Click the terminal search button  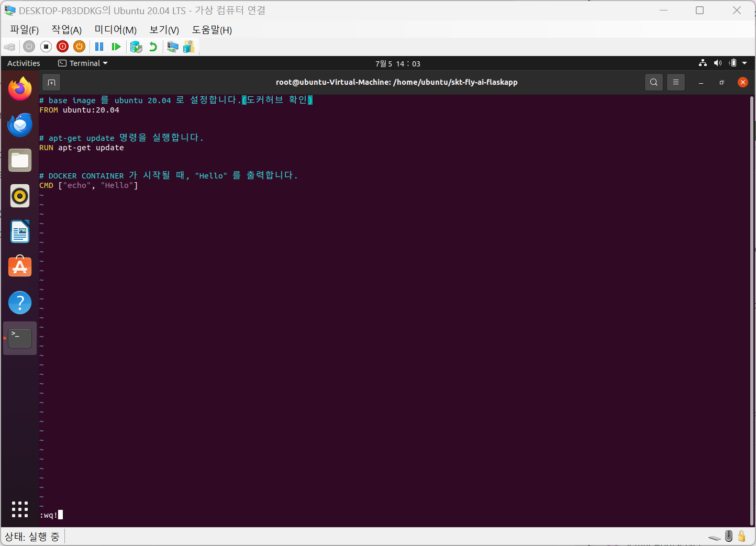tap(653, 82)
